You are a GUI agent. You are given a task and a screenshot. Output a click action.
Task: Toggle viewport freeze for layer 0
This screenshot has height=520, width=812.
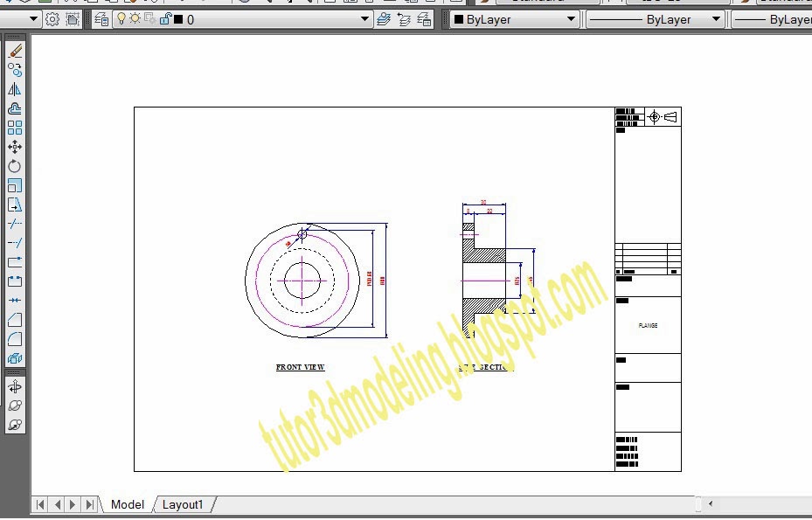(x=150, y=19)
